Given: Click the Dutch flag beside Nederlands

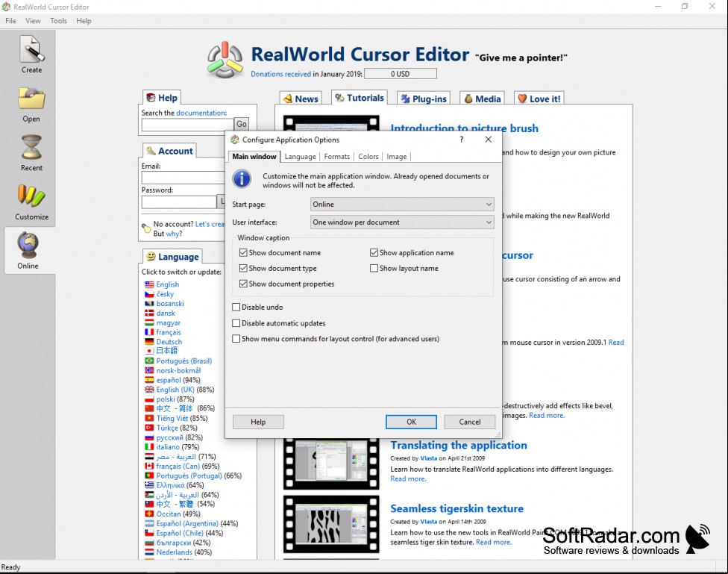Looking at the screenshot, I should tap(149, 552).
